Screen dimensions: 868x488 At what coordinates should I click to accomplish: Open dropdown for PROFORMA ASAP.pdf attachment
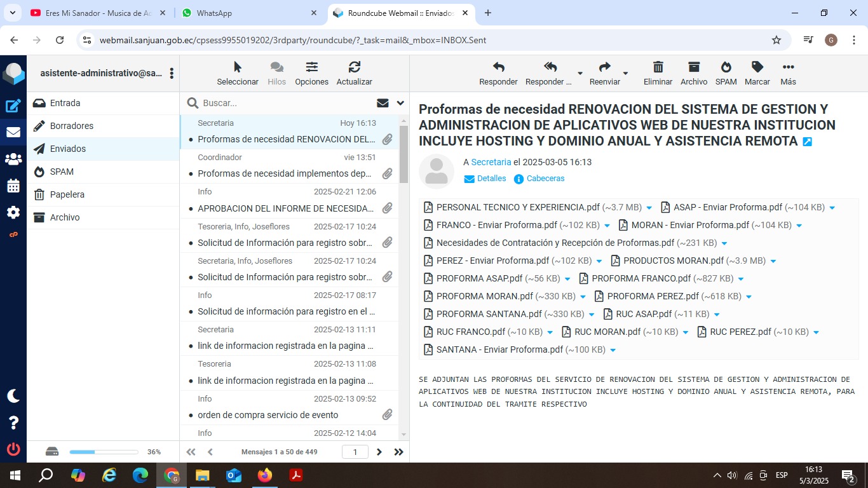point(567,279)
